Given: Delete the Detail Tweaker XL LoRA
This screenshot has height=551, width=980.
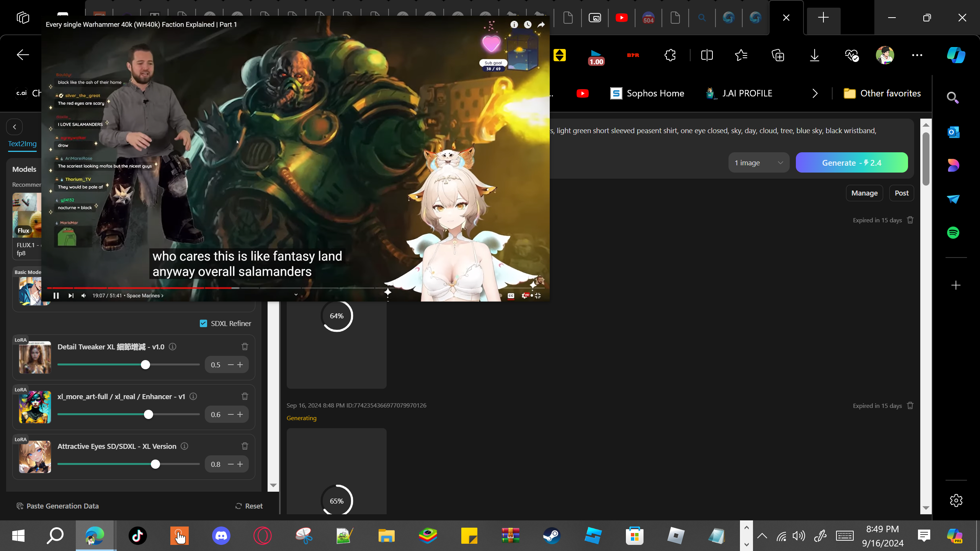Looking at the screenshot, I should point(245,347).
